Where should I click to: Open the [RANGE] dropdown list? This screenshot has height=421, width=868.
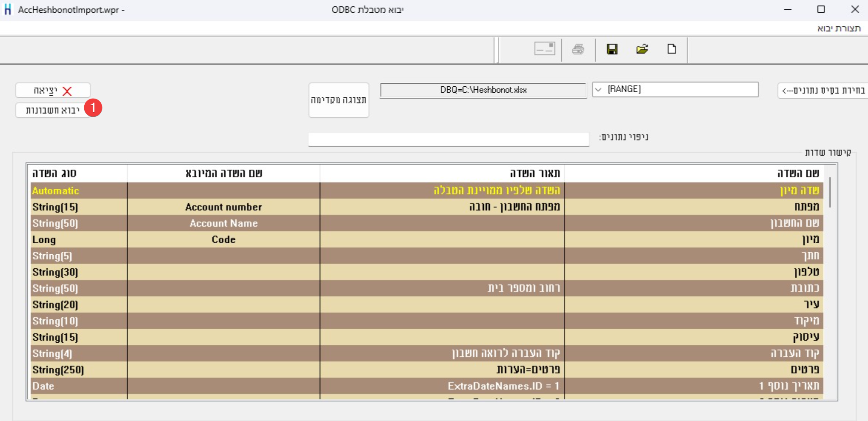[x=598, y=90]
